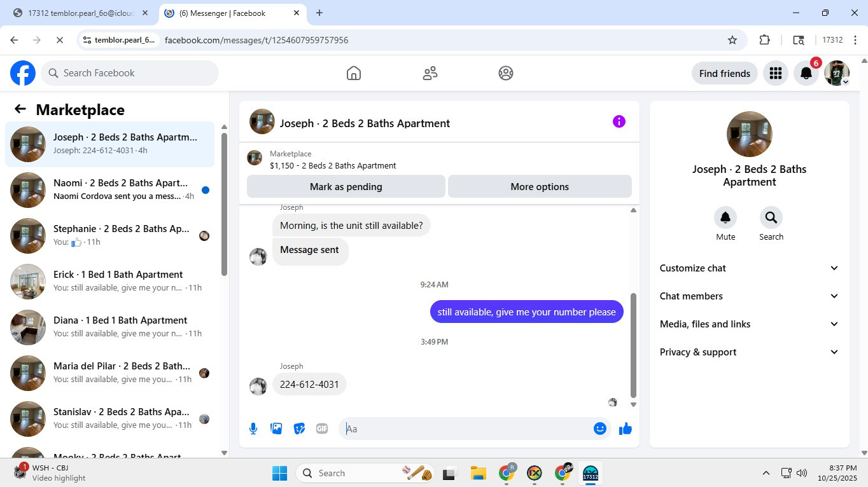Image resolution: width=868 pixels, height=487 pixels.
Task: Expand Media, files and links section
Action: click(x=750, y=324)
